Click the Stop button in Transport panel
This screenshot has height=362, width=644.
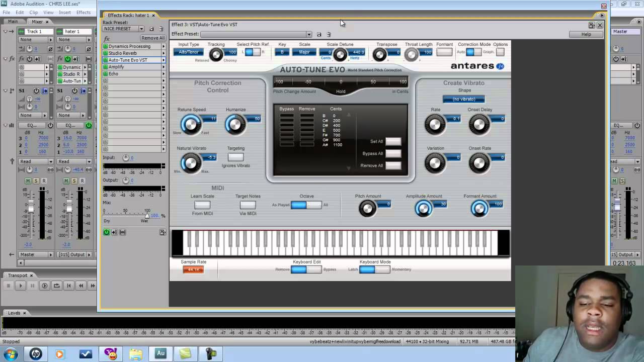(x=8, y=286)
